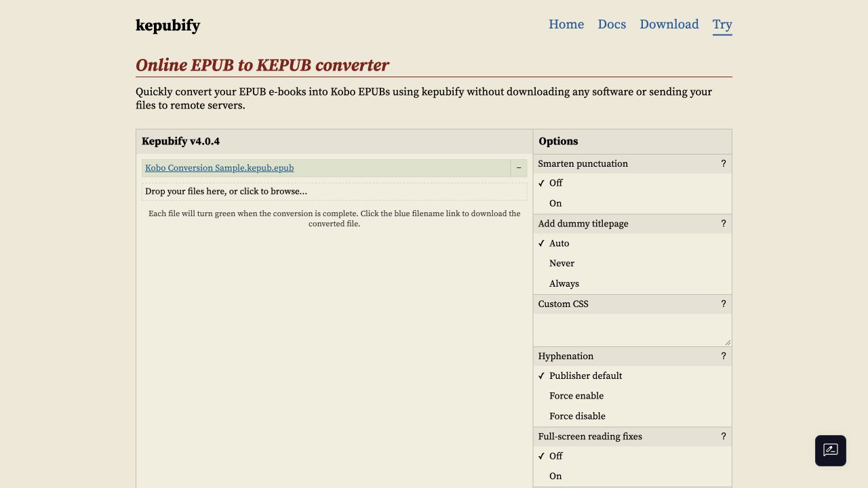Click the Custom CSS text area
This screenshot has width=868, height=488.
click(x=632, y=330)
